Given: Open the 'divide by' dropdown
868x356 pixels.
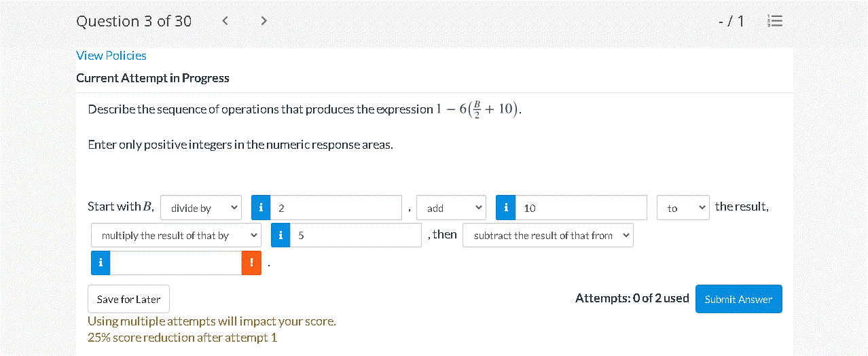Looking at the screenshot, I should coord(201,208).
